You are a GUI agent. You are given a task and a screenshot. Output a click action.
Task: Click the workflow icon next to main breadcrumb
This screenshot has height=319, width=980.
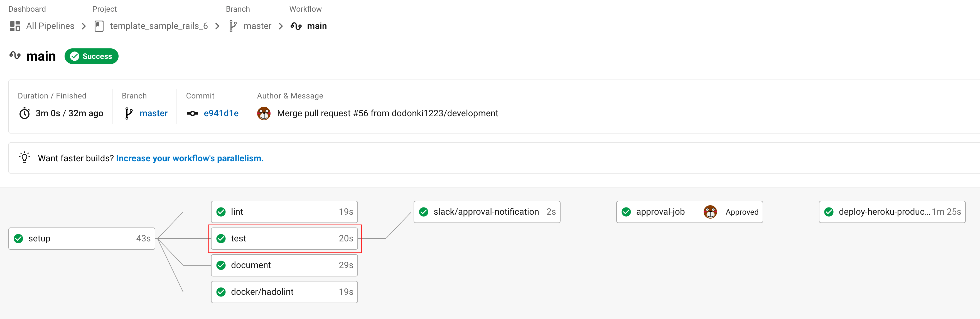click(296, 26)
